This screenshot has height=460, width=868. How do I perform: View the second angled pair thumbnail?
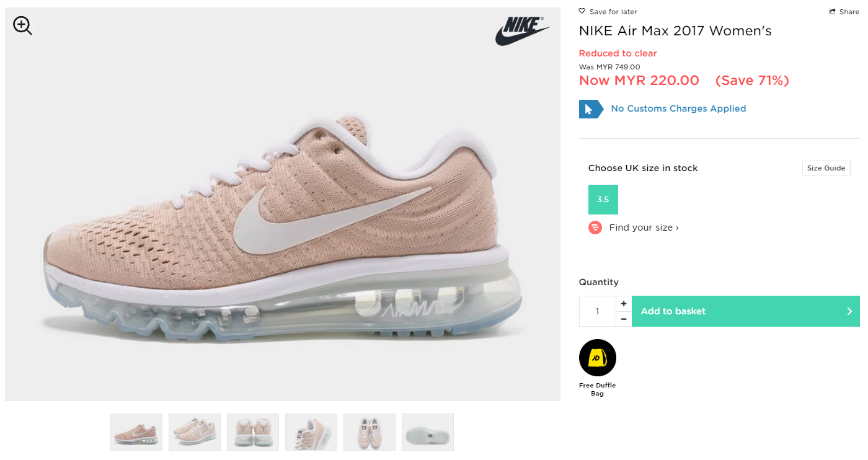click(195, 432)
